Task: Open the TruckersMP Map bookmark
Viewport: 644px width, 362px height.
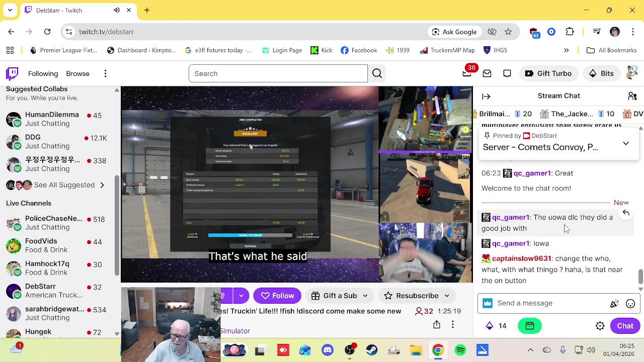Action: click(x=447, y=50)
